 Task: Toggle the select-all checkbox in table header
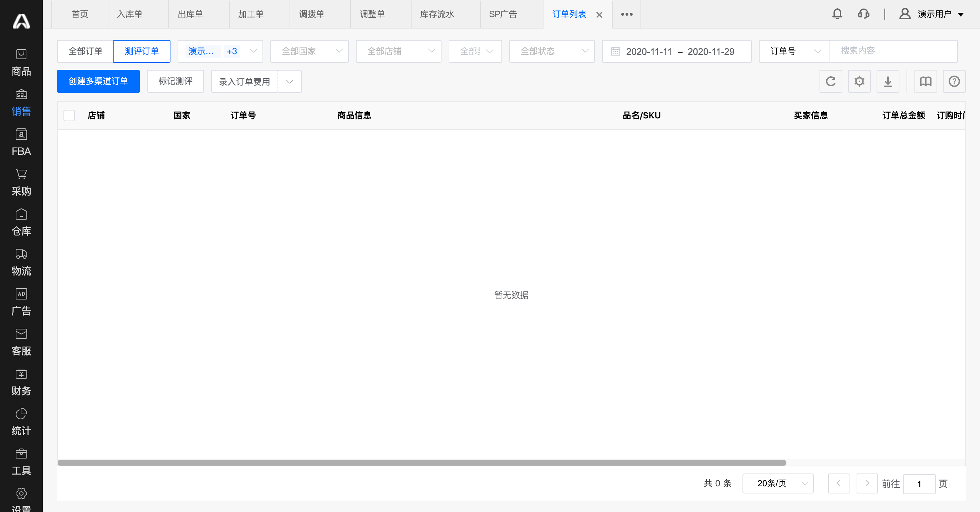click(69, 115)
